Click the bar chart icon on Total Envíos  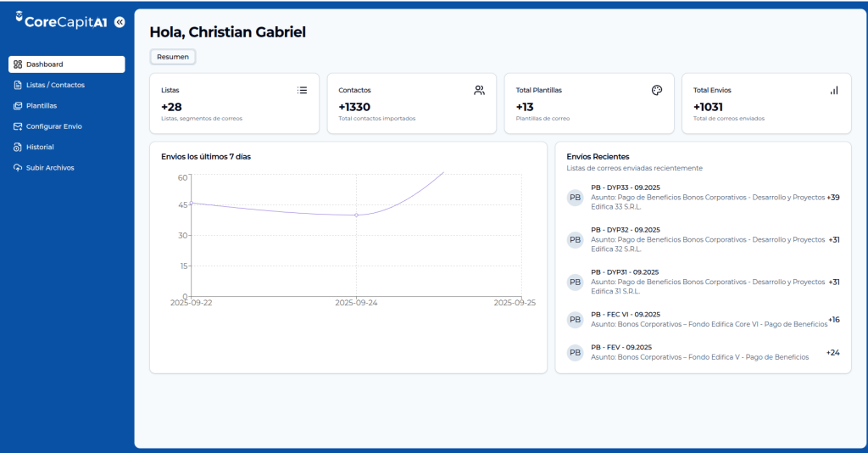point(833,90)
